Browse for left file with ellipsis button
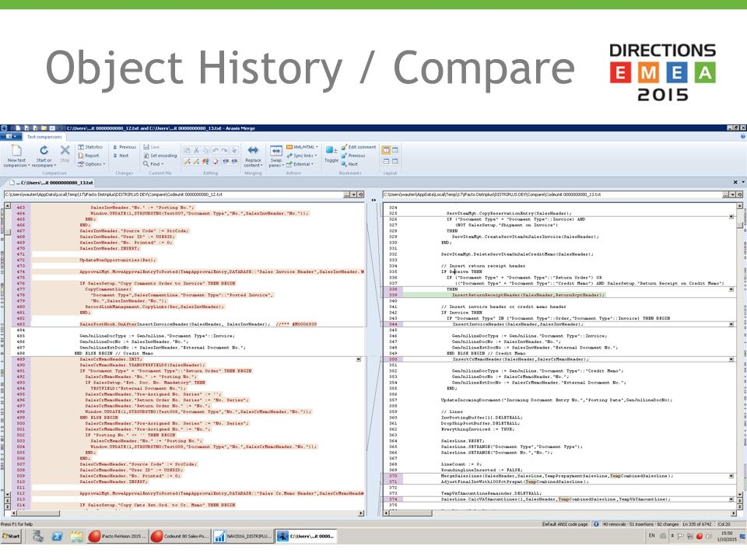The image size is (747, 560). 346,194
